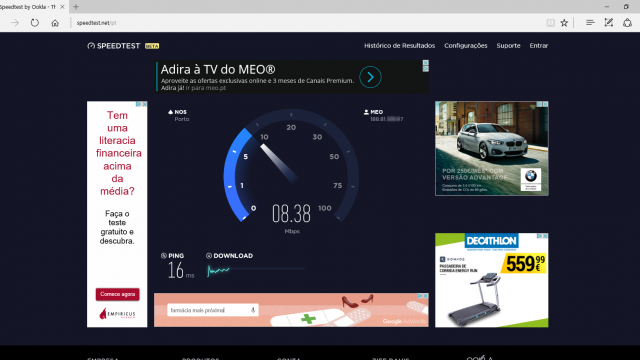This screenshot has width=640, height=360.
Task: Click Comece agora button in ad
Action: click(x=118, y=294)
